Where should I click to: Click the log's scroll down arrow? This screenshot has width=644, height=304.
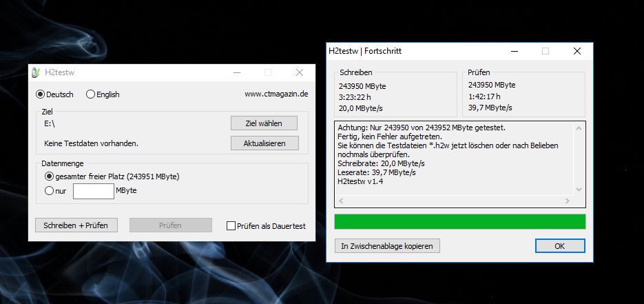(x=579, y=190)
